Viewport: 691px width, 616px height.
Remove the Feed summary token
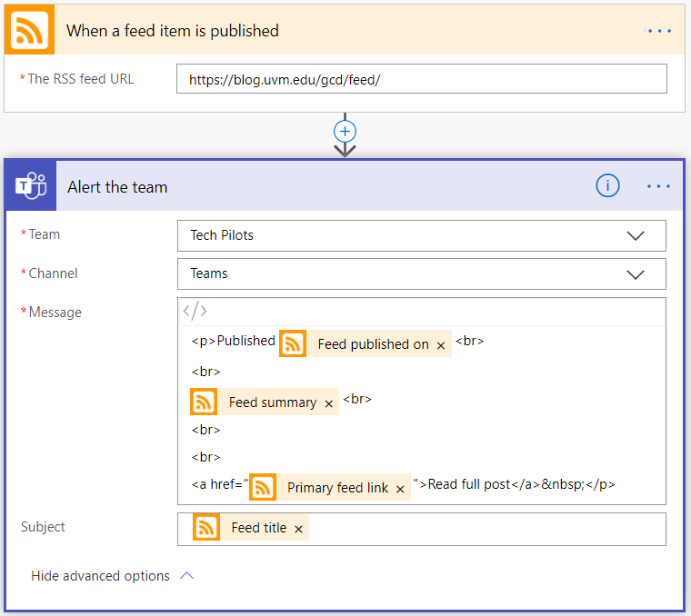328,403
